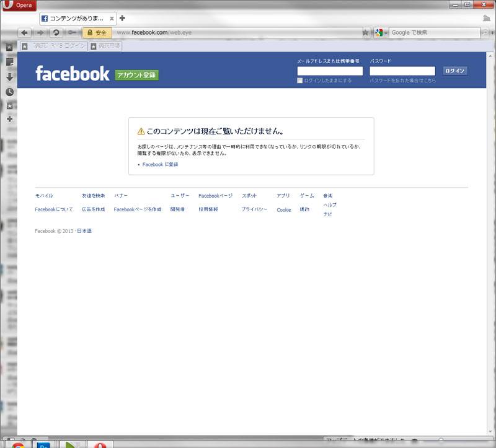Image resolution: width=496 pixels, height=448 pixels.
Task: Click the facebook.com address bar
Action: click(237, 33)
